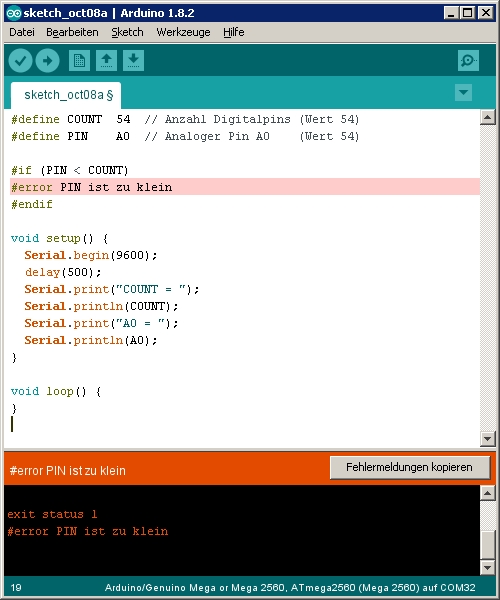Image resolution: width=500 pixels, height=600 pixels.
Task: Click the Arduino logo in the title bar
Action: pyautogui.click(x=14, y=13)
